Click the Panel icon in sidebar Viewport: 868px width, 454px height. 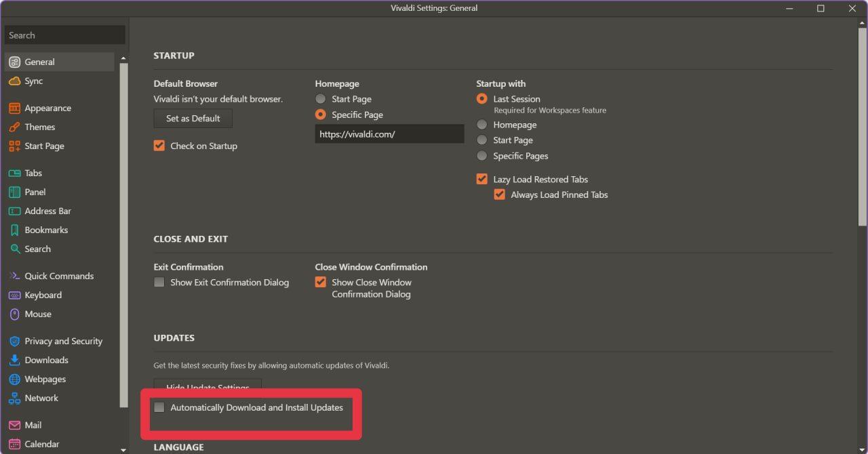click(x=14, y=192)
